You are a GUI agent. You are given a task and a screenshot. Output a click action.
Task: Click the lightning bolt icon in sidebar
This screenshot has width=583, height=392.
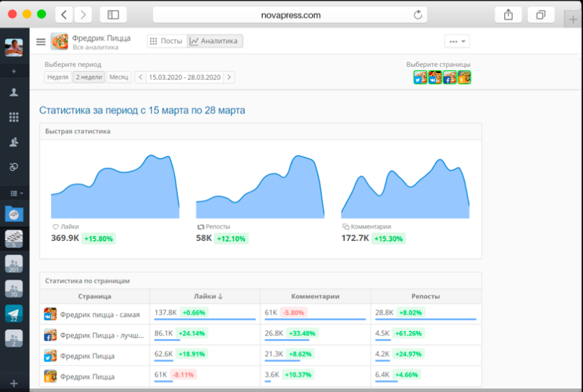pyautogui.click(x=14, y=71)
